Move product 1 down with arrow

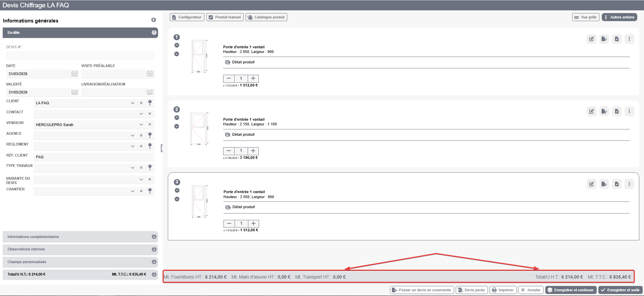177,54
